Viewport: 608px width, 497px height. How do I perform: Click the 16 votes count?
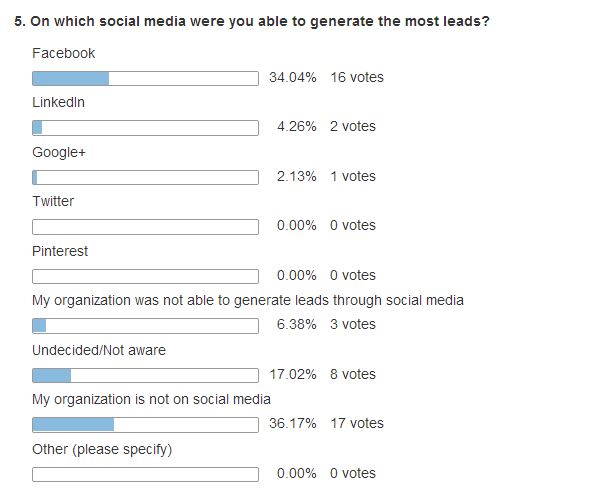click(x=357, y=77)
